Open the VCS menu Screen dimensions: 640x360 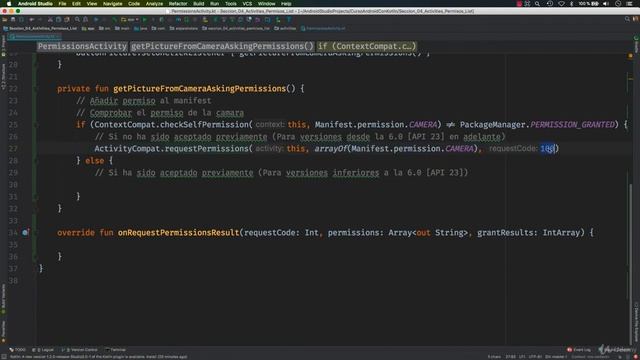tap(247, 4)
